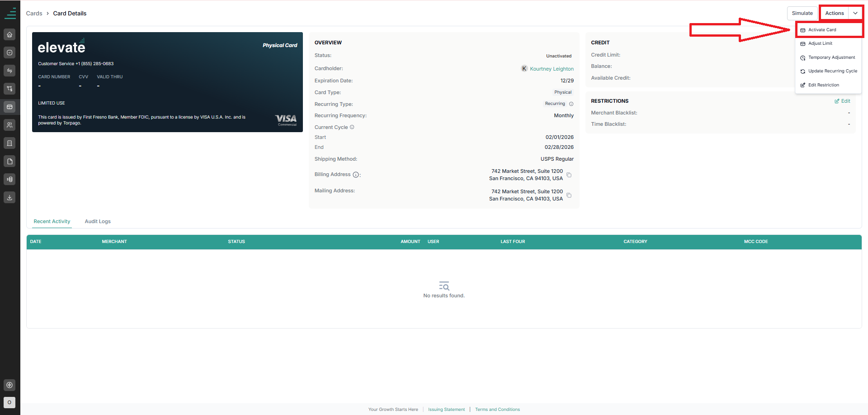Screen dimensions: 868x415
Task: Click the Current Cycle info icon
Action: (x=352, y=127)
